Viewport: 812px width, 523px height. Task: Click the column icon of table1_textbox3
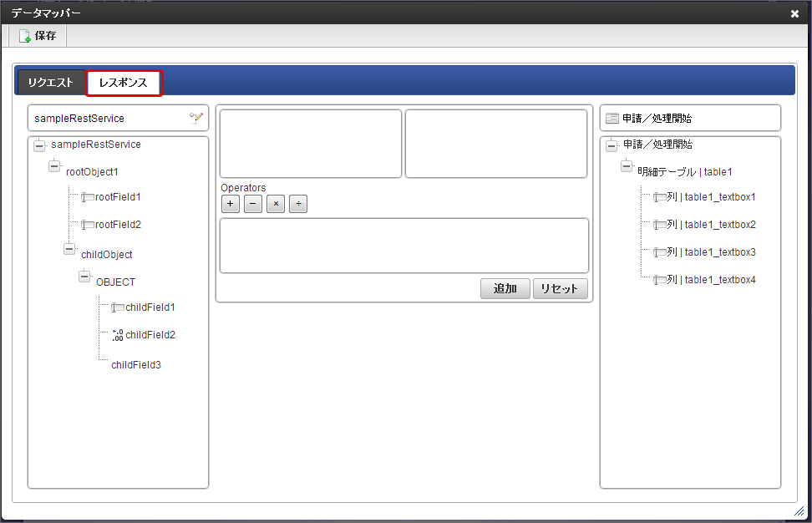pos(659,252)
